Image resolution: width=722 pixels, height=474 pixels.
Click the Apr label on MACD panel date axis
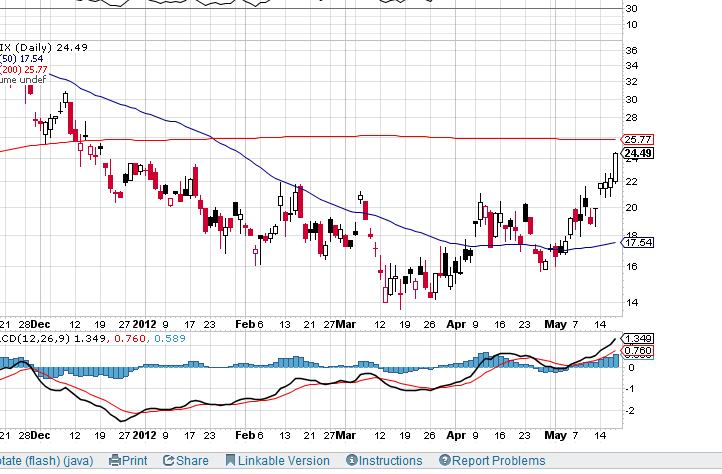pos(456,435)
